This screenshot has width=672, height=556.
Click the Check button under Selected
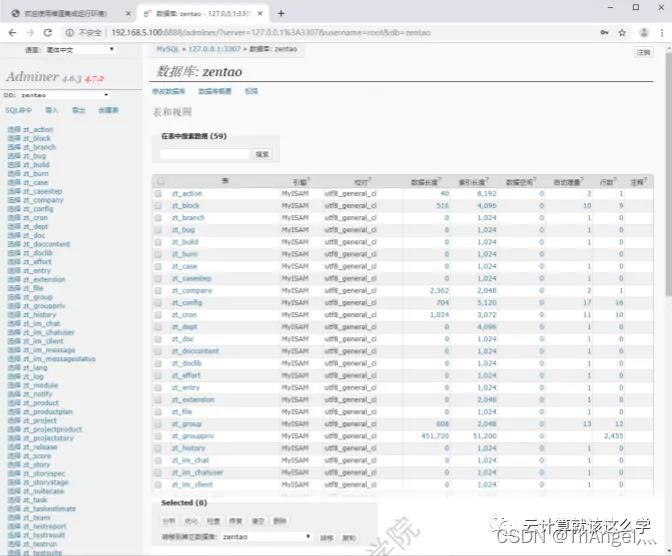[213, 521]
